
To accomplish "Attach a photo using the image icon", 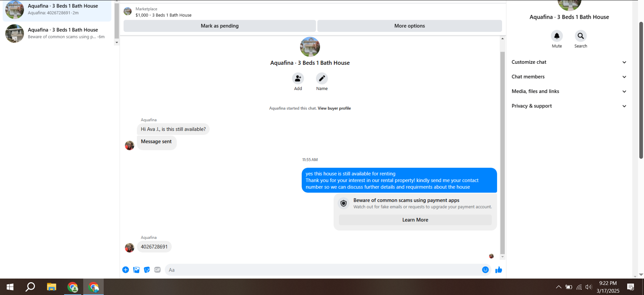I will click(x=136, y=270).
